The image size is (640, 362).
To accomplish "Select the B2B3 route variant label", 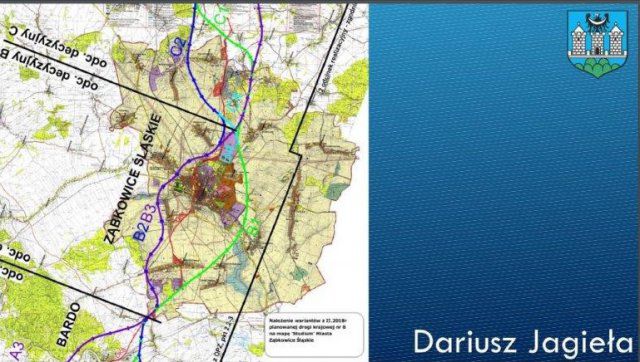I will [145, 223].
